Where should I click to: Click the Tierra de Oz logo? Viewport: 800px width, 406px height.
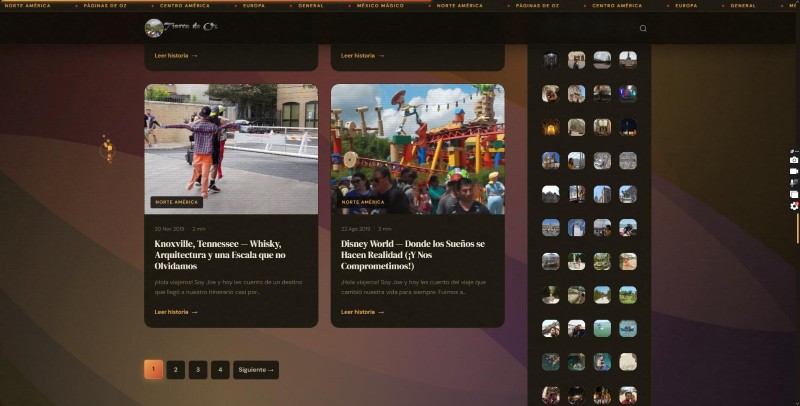pyautogui.click(x=181, y=28)
